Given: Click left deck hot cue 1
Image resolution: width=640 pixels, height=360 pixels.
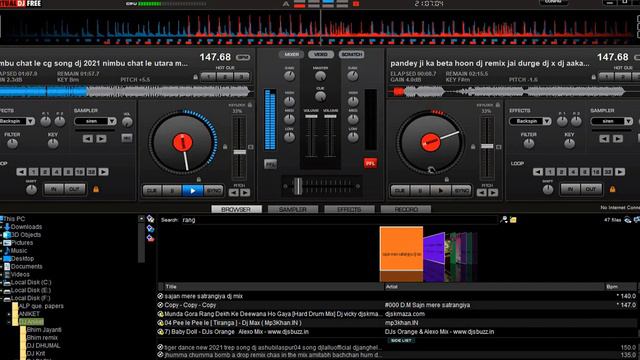Looking at the screenshot, I should click(x=208, y=76).
